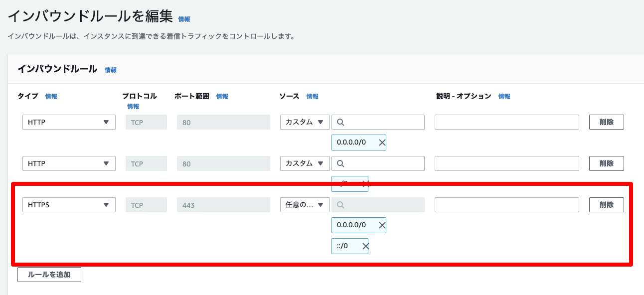This screenshot has height=295, width=644.
Task: Click the 情報 link beside 説明 - オプション
Action: pos(503,96)
